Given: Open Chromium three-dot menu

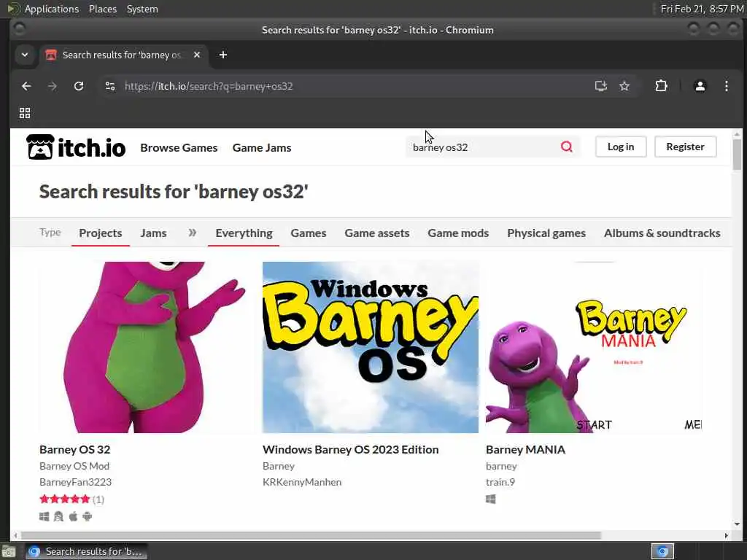Looking at the screenshot, I should tap(726, 86).
